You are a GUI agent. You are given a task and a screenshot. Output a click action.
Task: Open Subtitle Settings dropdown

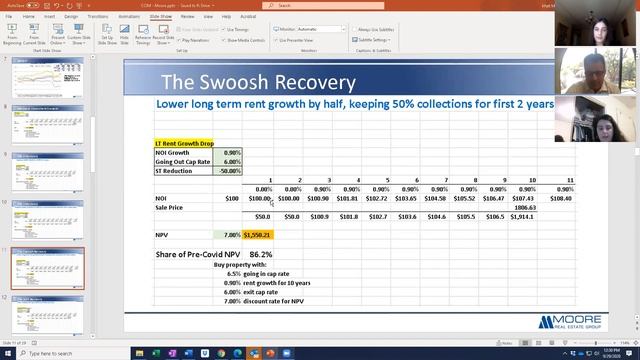coord(371,40)
